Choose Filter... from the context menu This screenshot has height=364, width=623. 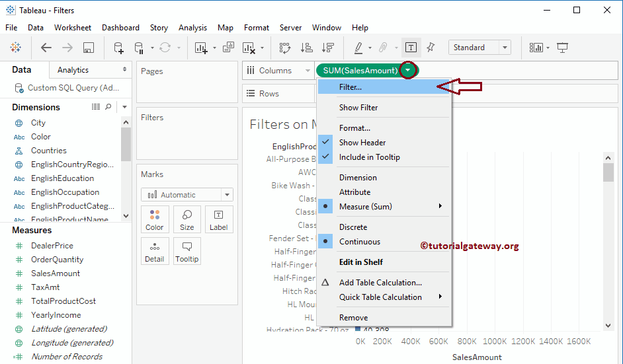[384, 87]
